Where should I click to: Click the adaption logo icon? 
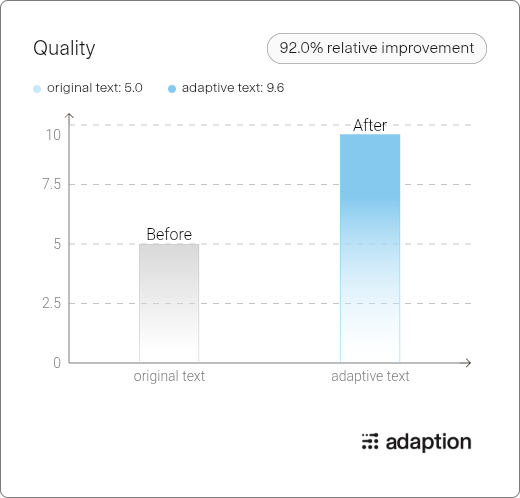(x=370, y=441)
